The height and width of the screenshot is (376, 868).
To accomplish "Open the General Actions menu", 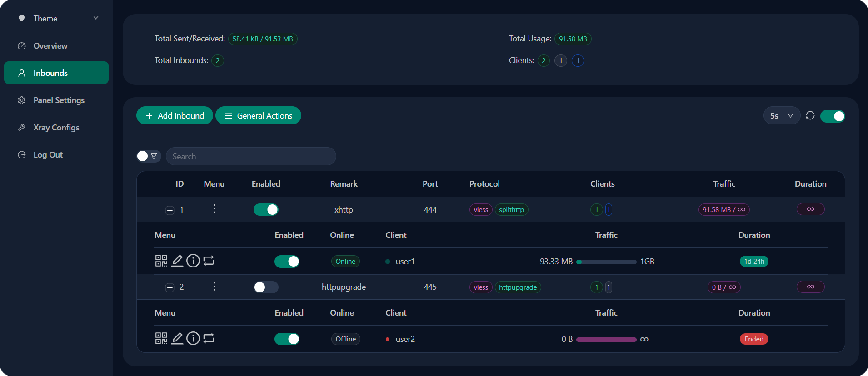I will click(258, 116).
